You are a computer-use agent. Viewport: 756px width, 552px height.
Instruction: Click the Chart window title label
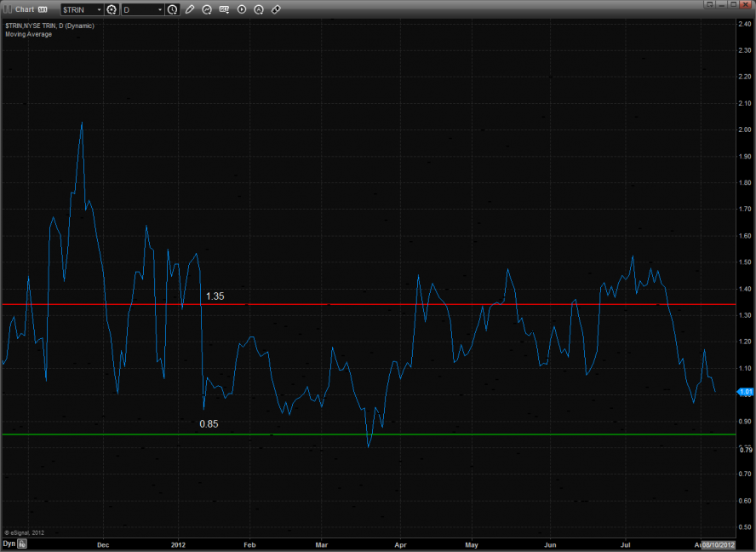pos(25,9)
